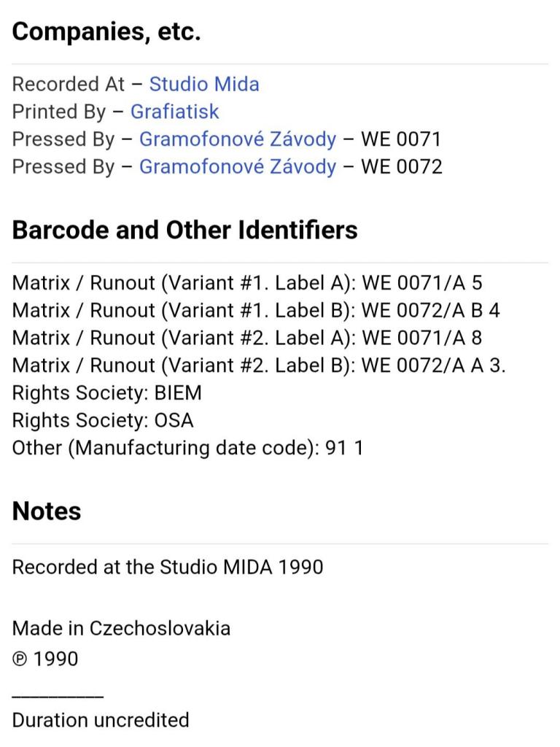Screen dimensions: 560x747
Task: Click the "Duration uncredited" note
Action: (101, 720)
